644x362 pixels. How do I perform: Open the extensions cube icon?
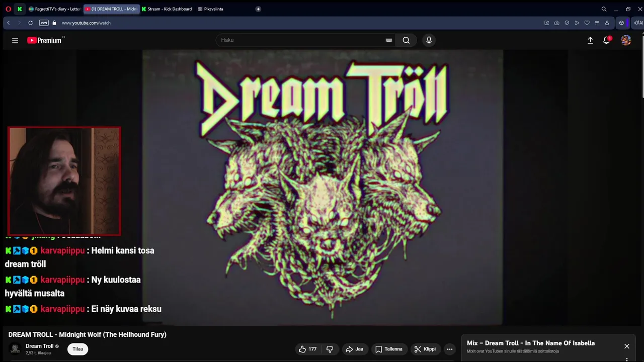click(621, 23)
